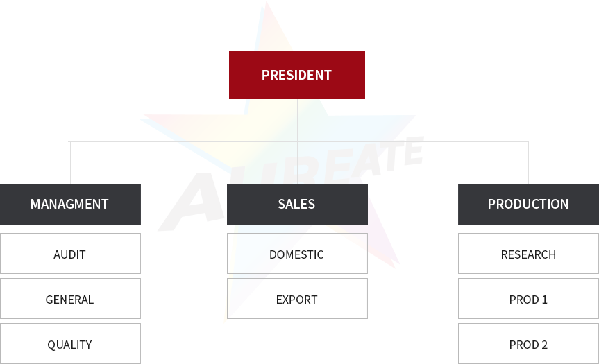Choose the DOMESTIC box under Sales
599x364 pixels.
point(297,253)
